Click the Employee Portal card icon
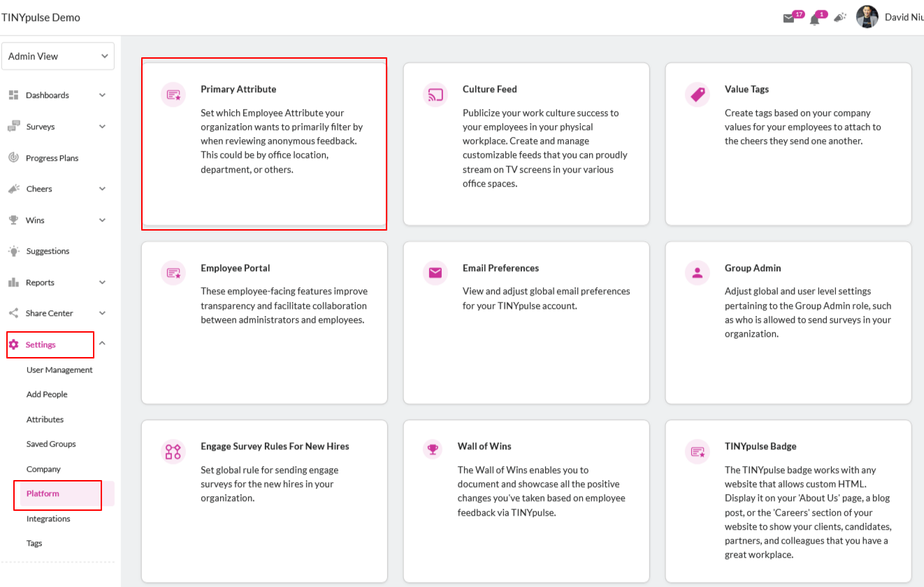 pos(173,273)
